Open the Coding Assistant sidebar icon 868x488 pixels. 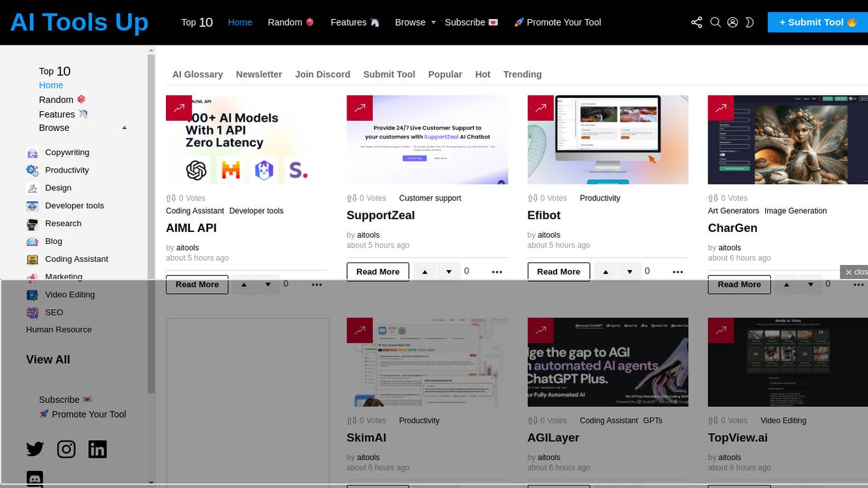tap(33, 259)
